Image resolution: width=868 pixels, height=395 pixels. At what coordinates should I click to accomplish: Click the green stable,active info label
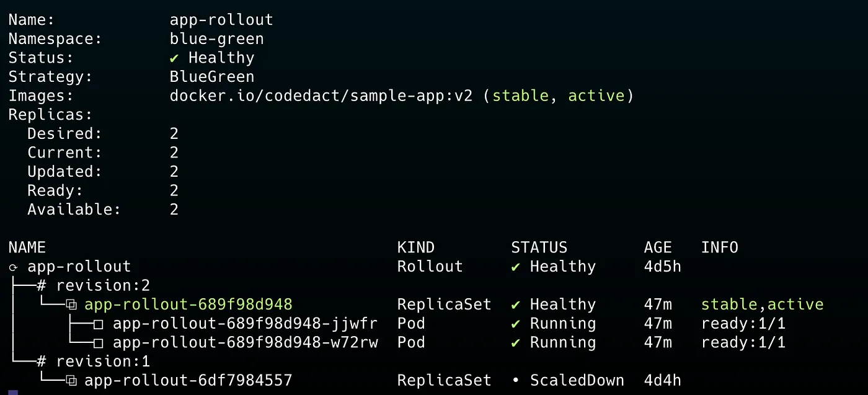click(762, 304)
